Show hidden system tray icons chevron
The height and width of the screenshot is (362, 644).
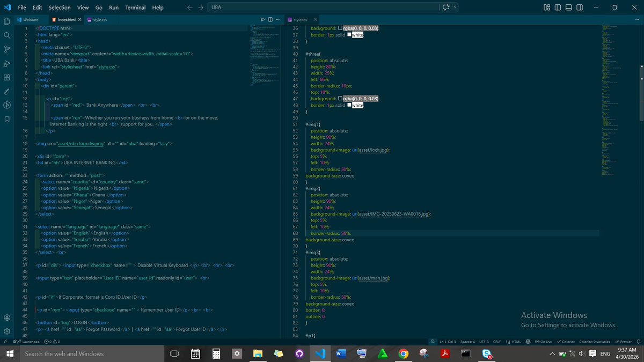click(x=552, y=354)
